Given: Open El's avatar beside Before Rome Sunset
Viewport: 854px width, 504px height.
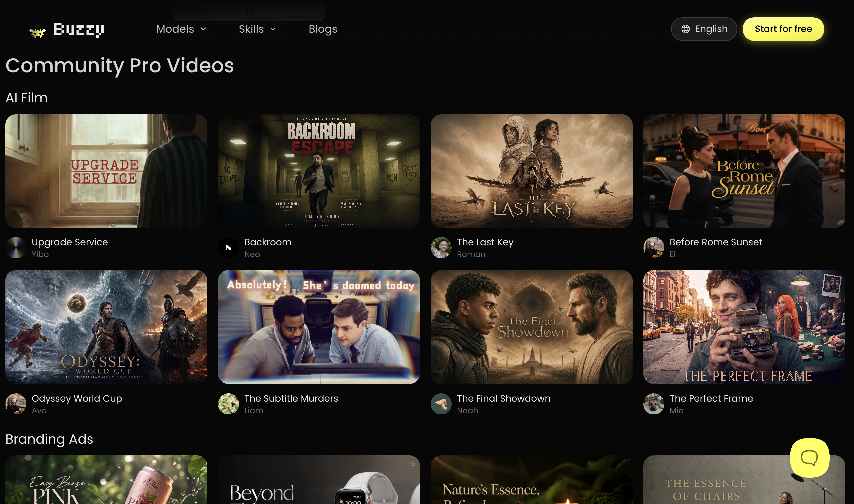Looking at the screenshot, I should [654, 248].
